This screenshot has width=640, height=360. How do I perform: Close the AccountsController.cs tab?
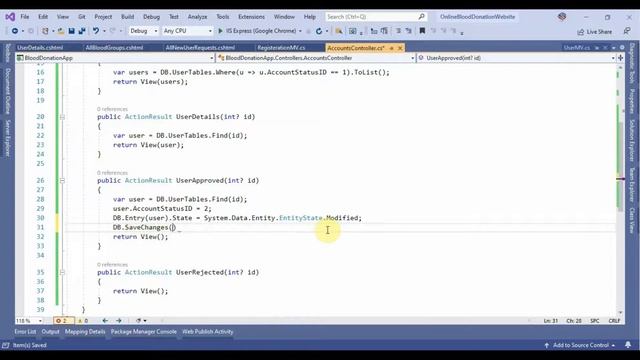(400, 48)
